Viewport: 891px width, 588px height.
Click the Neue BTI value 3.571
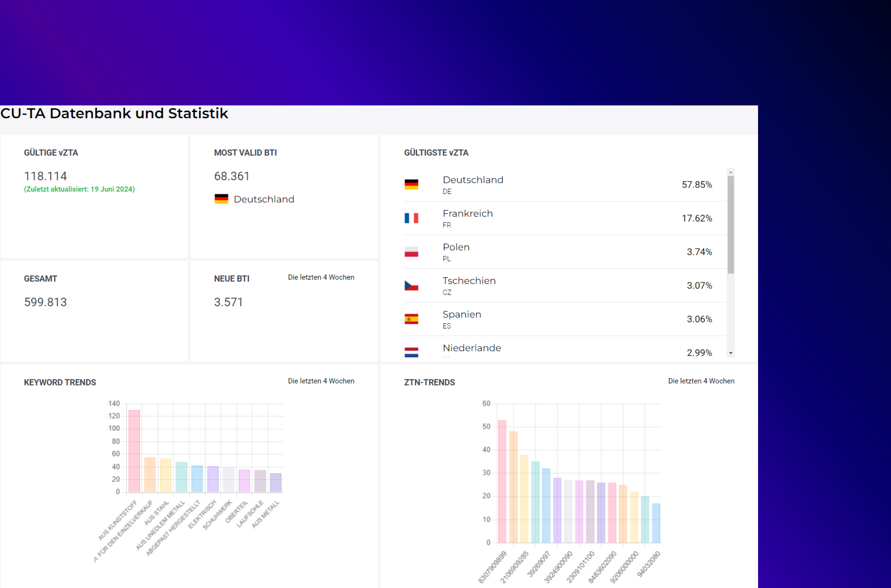pyautogui.click(x=228, y=302)
